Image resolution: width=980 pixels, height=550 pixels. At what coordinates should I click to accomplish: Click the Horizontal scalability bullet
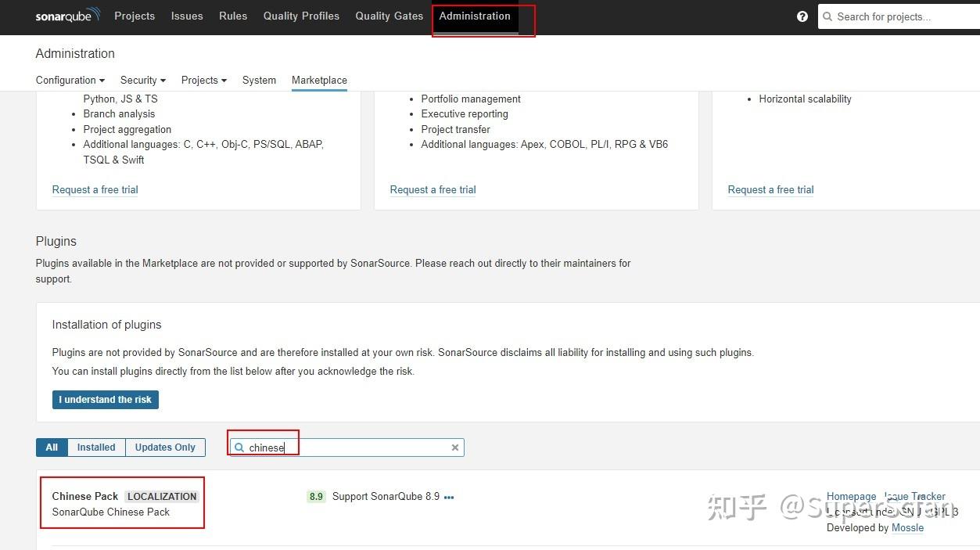click(x=805, y=99)
